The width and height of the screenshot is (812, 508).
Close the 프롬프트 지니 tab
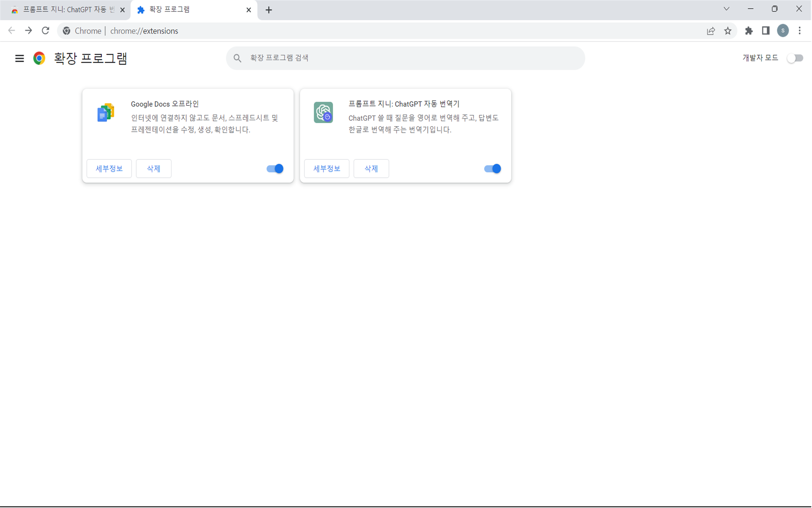coord(122,10)
